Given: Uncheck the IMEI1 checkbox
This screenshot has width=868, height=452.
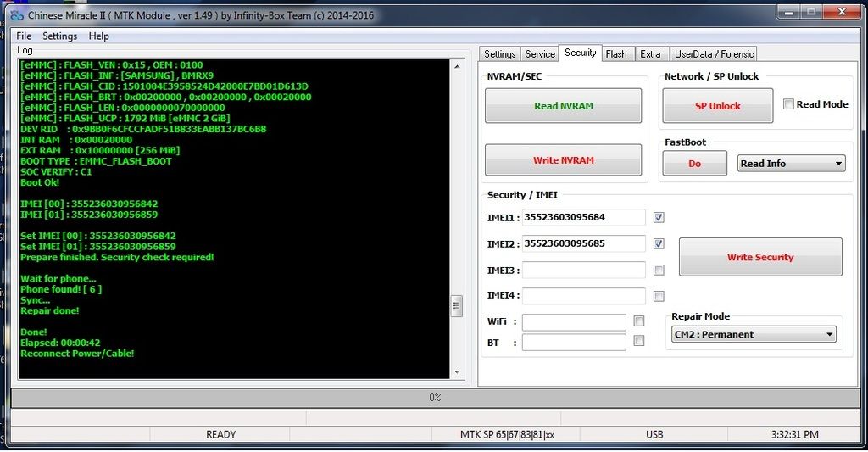Looking at the screenshot, I should 659,218.
